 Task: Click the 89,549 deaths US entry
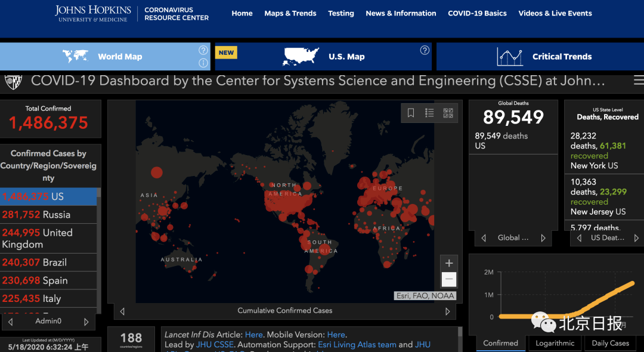[x=513, y=141]
